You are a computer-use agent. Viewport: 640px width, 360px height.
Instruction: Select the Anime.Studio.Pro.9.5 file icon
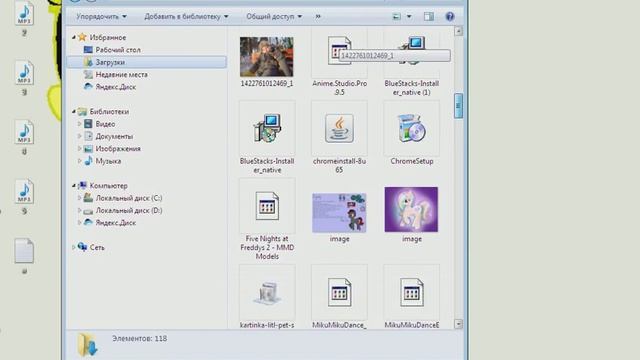pyautogui.click(x=339, y=50)
